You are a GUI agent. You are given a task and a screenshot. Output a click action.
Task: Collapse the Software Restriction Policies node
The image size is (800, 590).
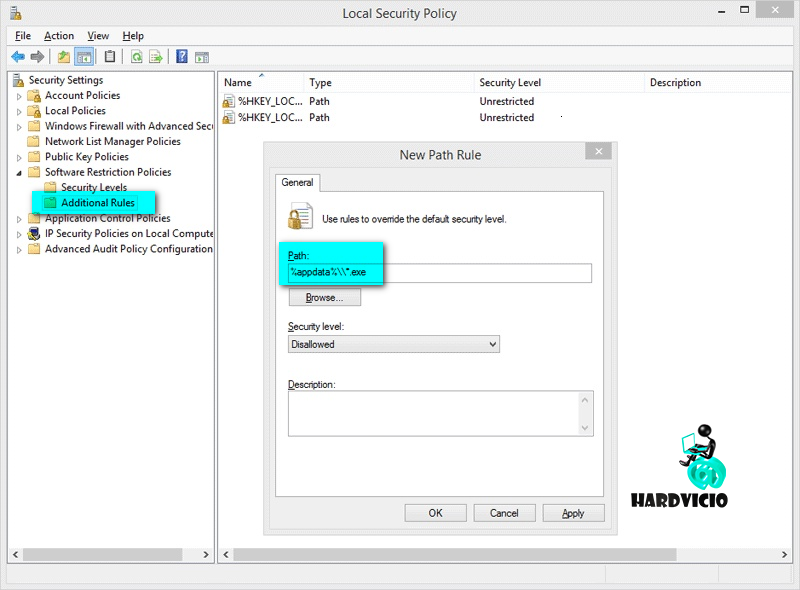(19, 173)
